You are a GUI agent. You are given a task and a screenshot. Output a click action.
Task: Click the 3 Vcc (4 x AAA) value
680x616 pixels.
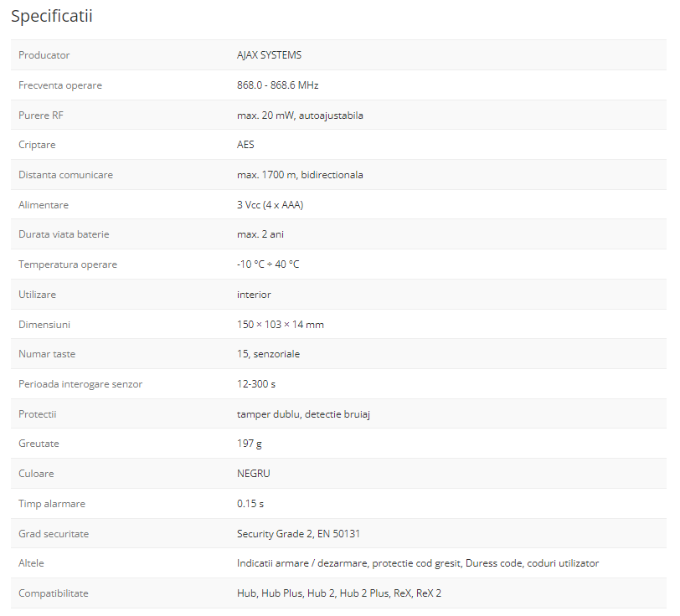tap(270, 205)
